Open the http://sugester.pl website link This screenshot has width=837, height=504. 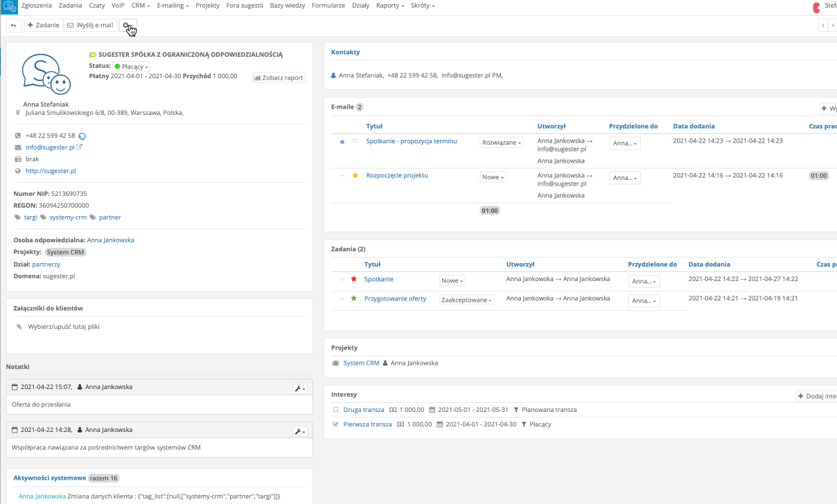pos(51,170)
